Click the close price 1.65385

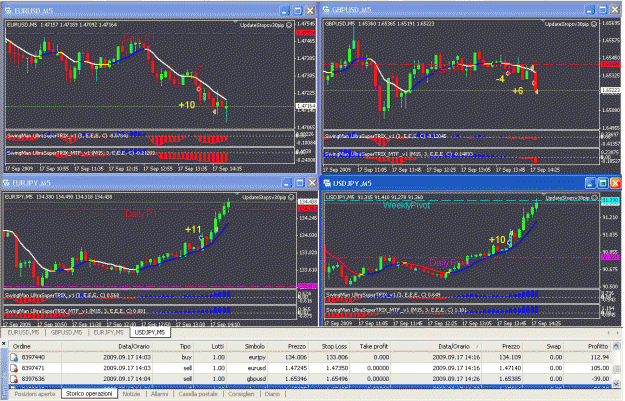point(511,379)
